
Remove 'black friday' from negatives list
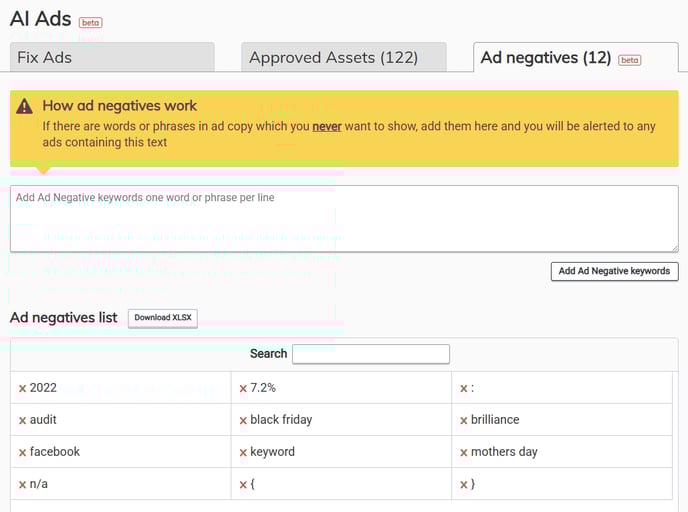[243, 420]
